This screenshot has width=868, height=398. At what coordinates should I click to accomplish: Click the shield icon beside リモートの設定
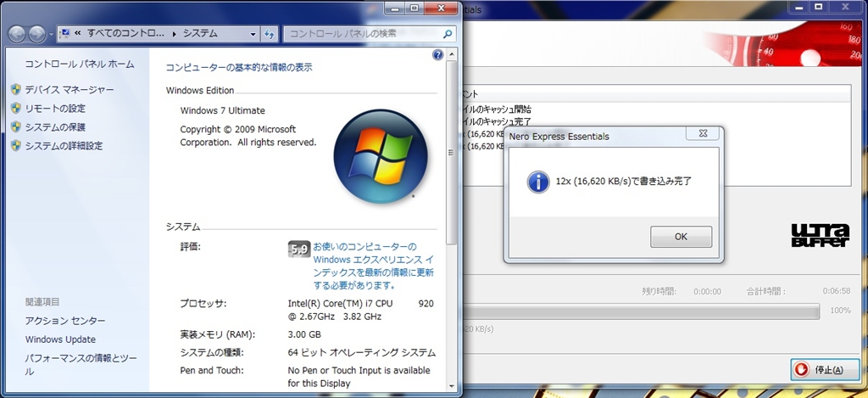(x=15, y=109)
